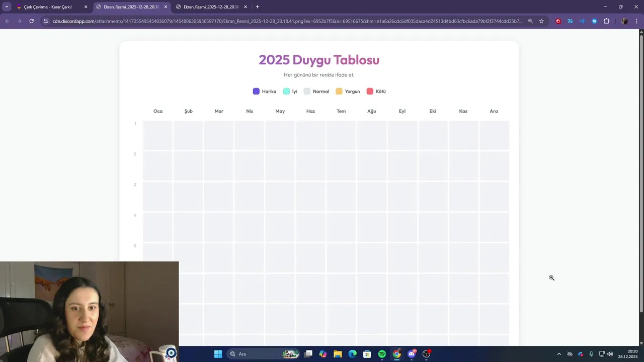Click the red Kötü legend swatch
The image size is (644, 362).
pos(370,92)
